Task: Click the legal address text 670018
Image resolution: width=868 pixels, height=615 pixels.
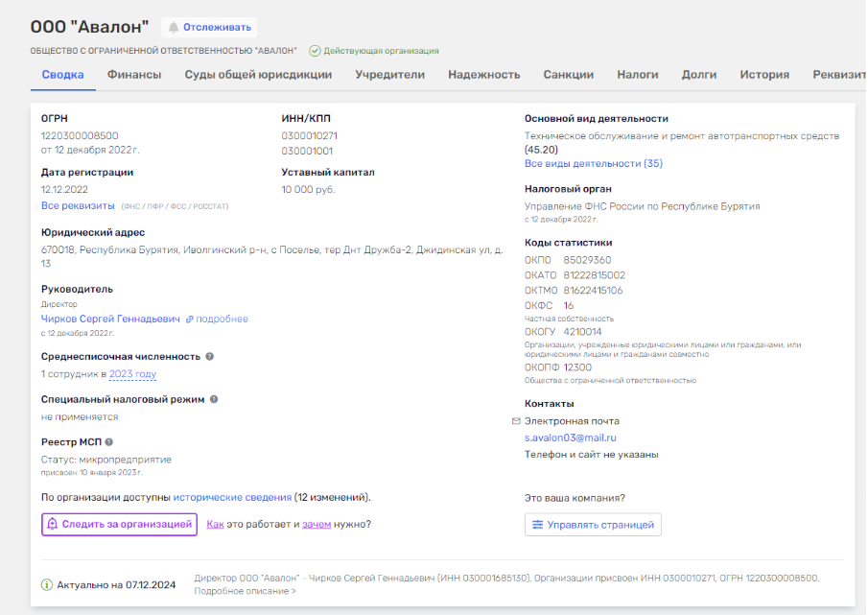Action: (272, 256)
